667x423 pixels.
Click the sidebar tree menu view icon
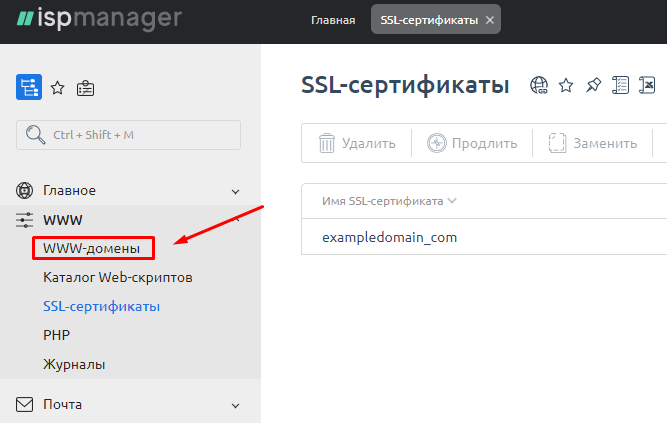(x=28, y=88)
